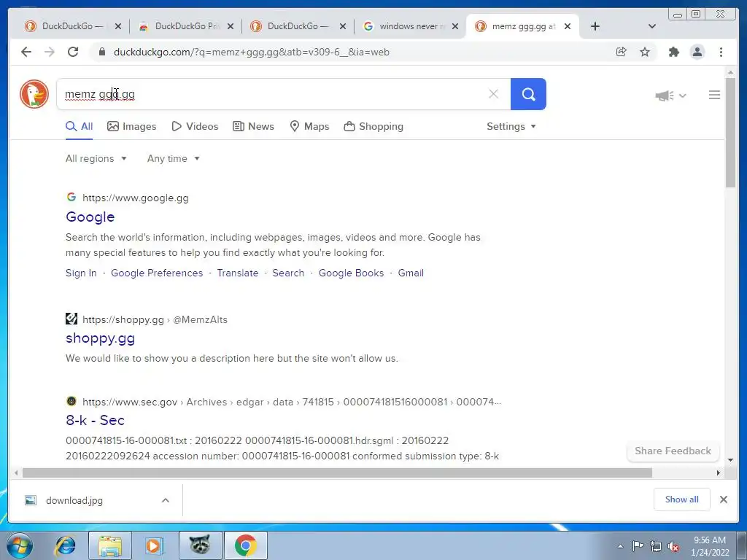Viewport: 747px width, 560px height.
Task: Open the Extensions puzzle icon
Action: [673, 52]
